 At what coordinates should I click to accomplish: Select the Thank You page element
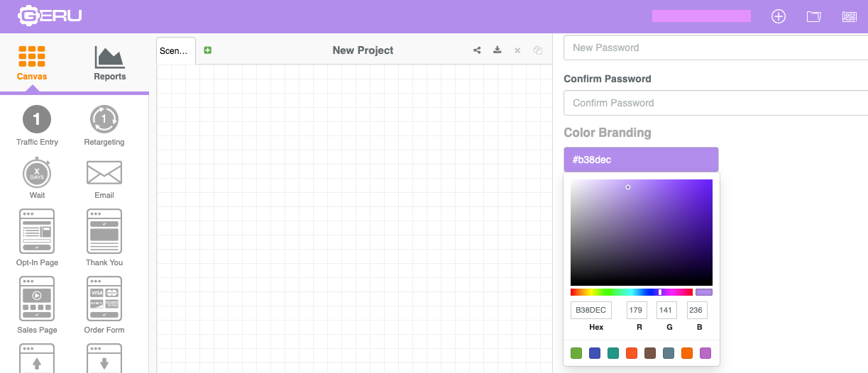coord(104,238)
